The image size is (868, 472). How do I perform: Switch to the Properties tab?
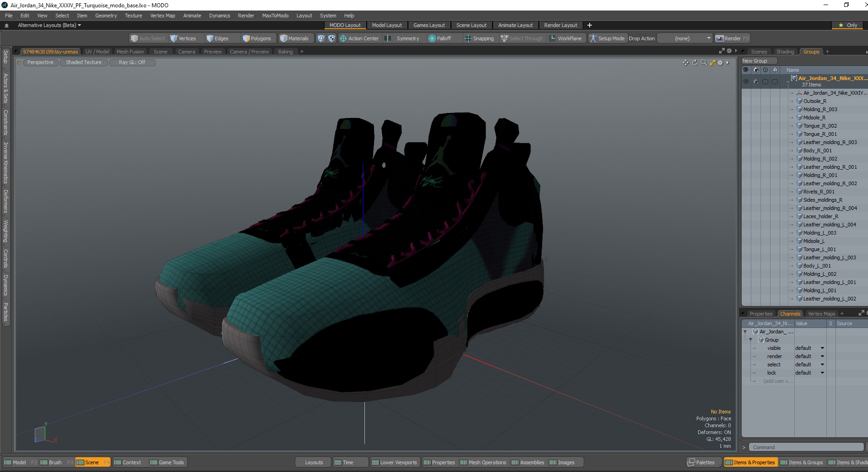coord(761,314)
